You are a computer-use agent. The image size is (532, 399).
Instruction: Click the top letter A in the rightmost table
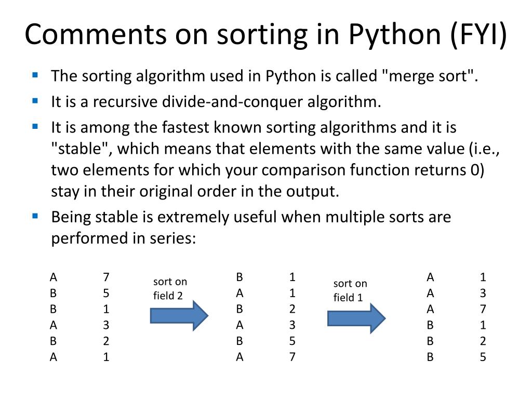(x=430, y=277)
